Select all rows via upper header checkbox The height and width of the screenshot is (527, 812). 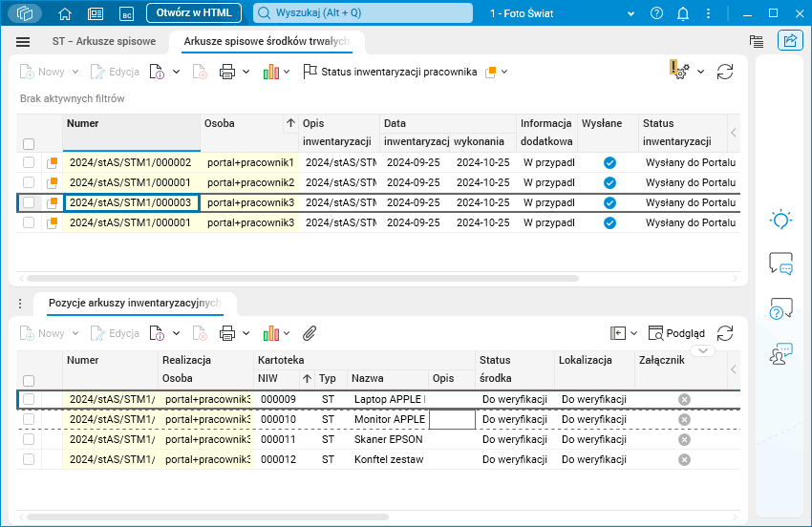tap(29, 144)
